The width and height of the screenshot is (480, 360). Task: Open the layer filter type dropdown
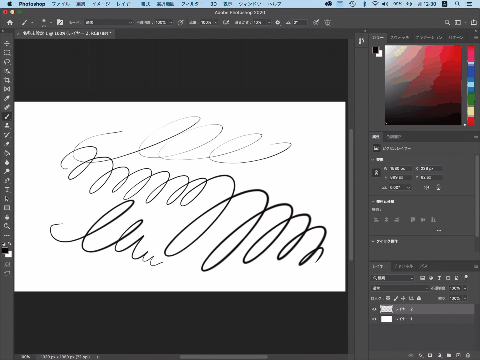tap(392, 278)
